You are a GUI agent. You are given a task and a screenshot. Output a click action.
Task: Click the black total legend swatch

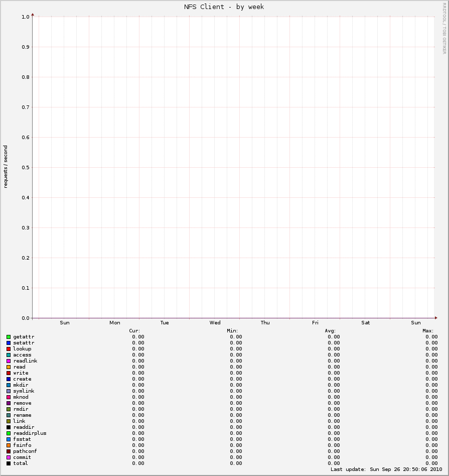coord(9,463)
